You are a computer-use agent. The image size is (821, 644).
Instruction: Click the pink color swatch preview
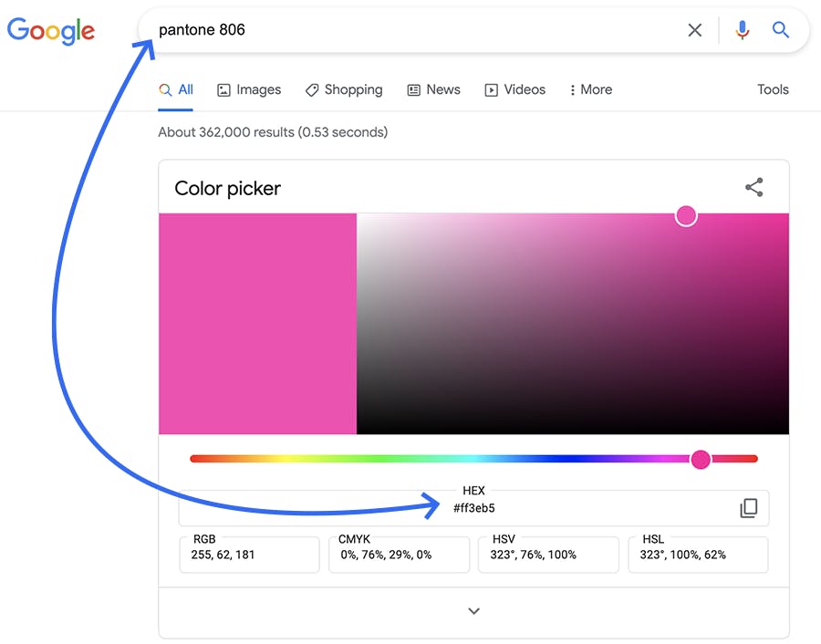(x=258, y=323)
